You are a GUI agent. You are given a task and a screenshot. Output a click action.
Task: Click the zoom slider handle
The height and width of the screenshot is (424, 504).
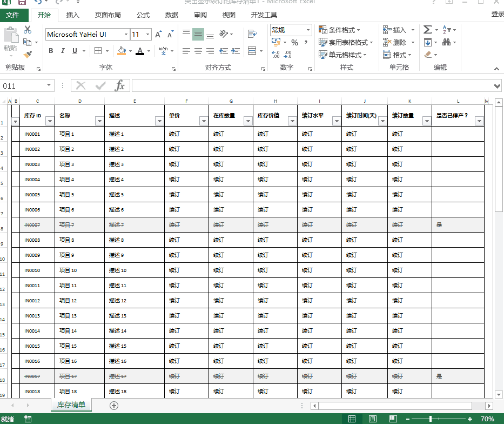click(431, 419)
